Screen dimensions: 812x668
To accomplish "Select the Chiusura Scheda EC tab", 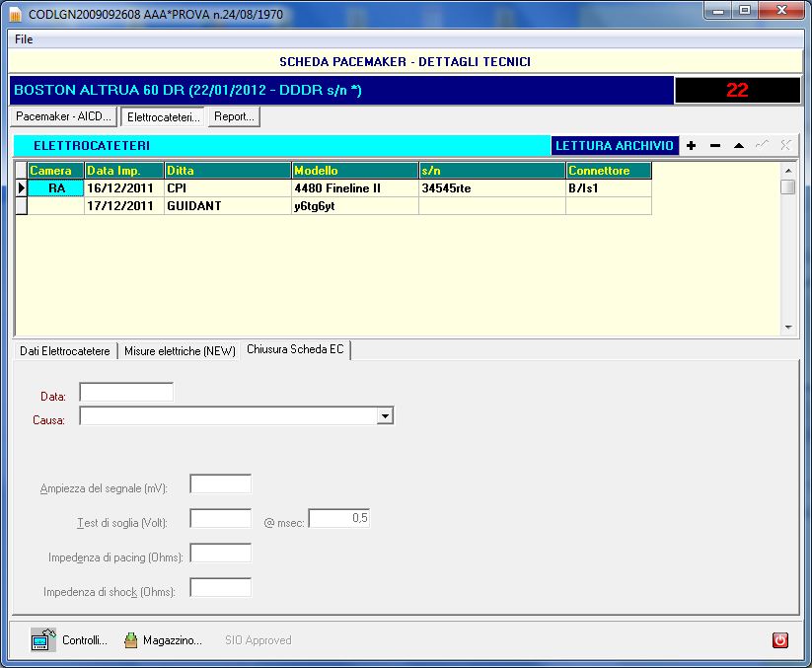I will (x=295, y=349).
